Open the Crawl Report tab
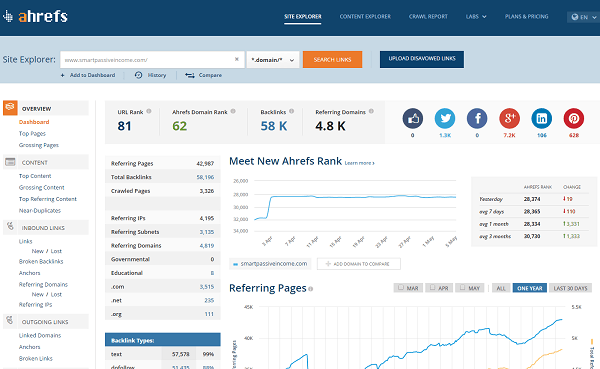Image resolution: width=600 pixels, height=369 pixels. [428, 16]
